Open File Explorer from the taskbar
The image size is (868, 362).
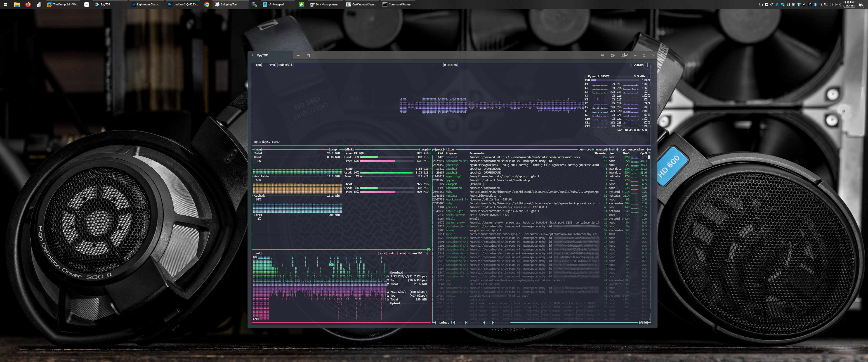[x=17, y=4]
